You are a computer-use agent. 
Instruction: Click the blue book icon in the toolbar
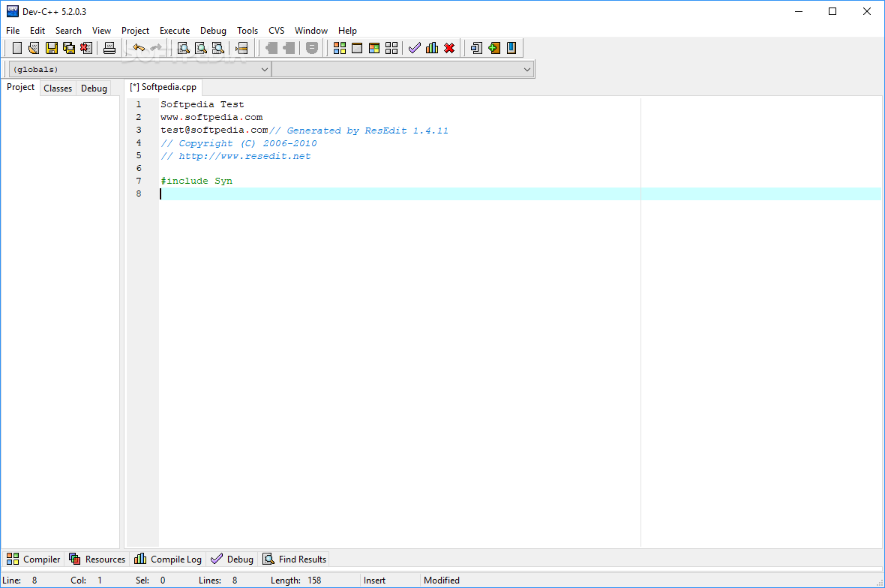511,48
